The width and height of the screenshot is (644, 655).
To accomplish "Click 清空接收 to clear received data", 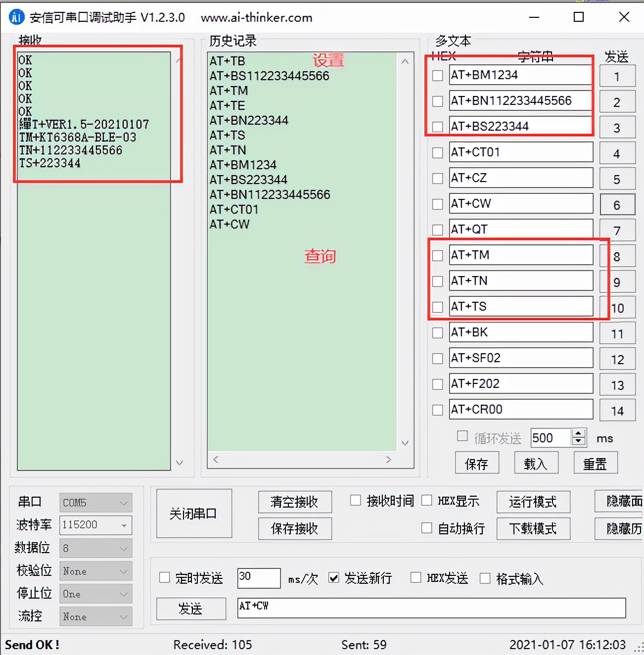I will pos(295,502).
